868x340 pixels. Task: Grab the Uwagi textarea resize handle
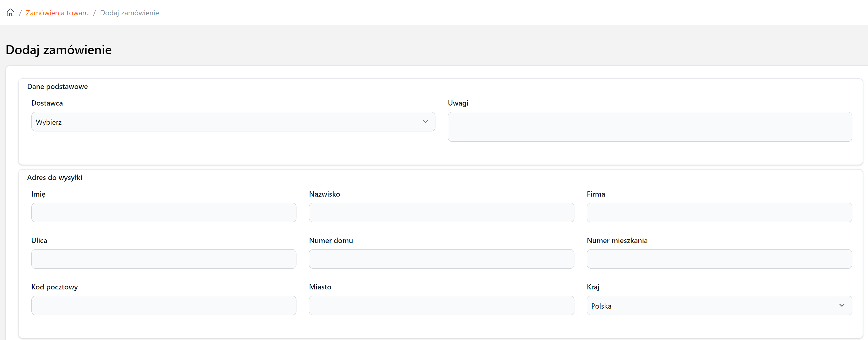click(x=850, y=140)
